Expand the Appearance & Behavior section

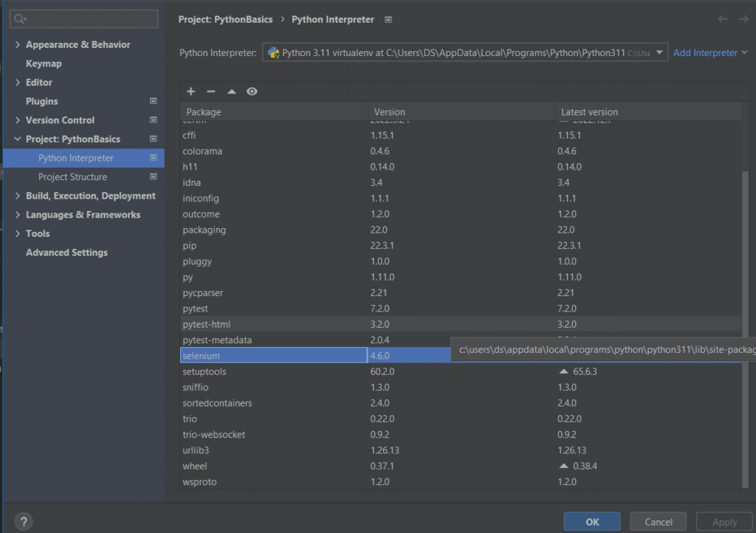pyautogui.click(x=18, y=45)
